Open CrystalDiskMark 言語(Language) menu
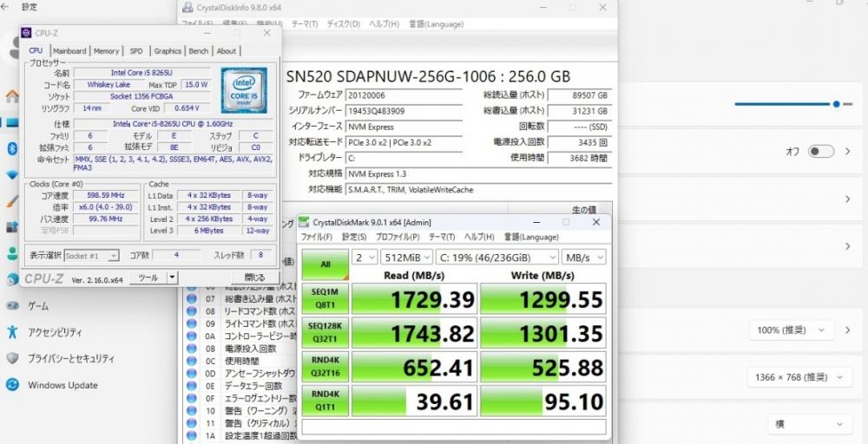This screenshot has width=868, height=444. pos(531,237)
